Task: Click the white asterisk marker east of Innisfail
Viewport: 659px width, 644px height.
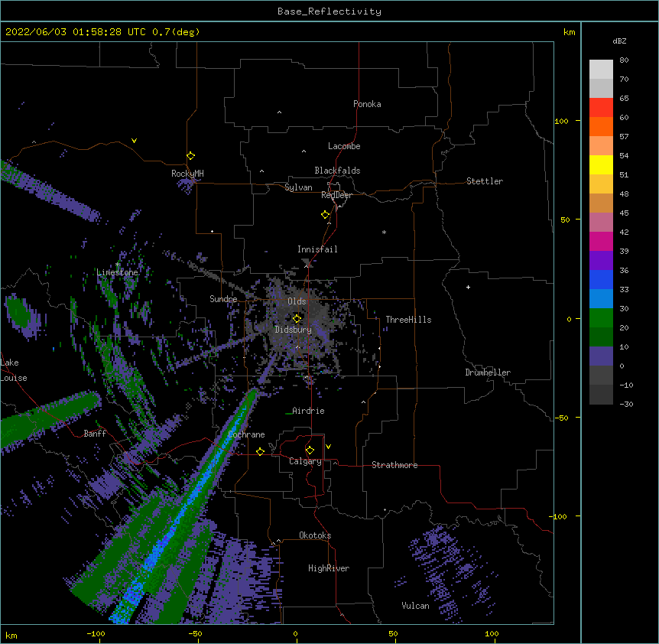Action: coord(384,232)
